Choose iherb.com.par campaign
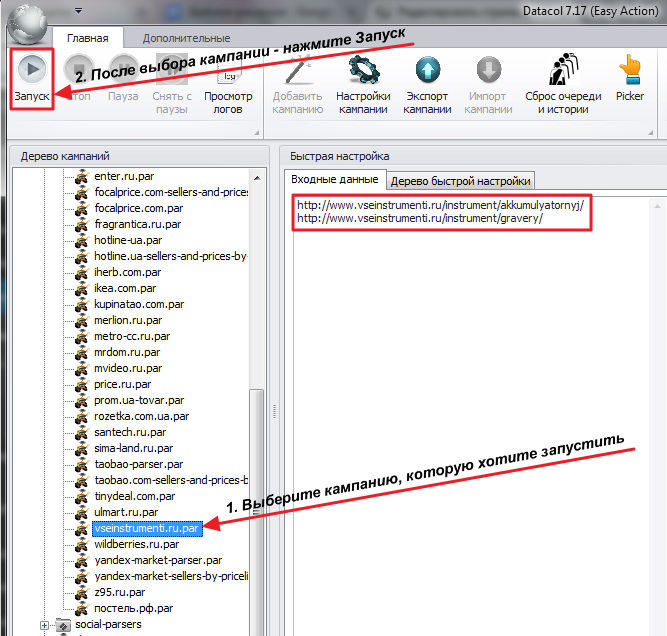This screenshot has width=667, height=636. click(128, 272)
